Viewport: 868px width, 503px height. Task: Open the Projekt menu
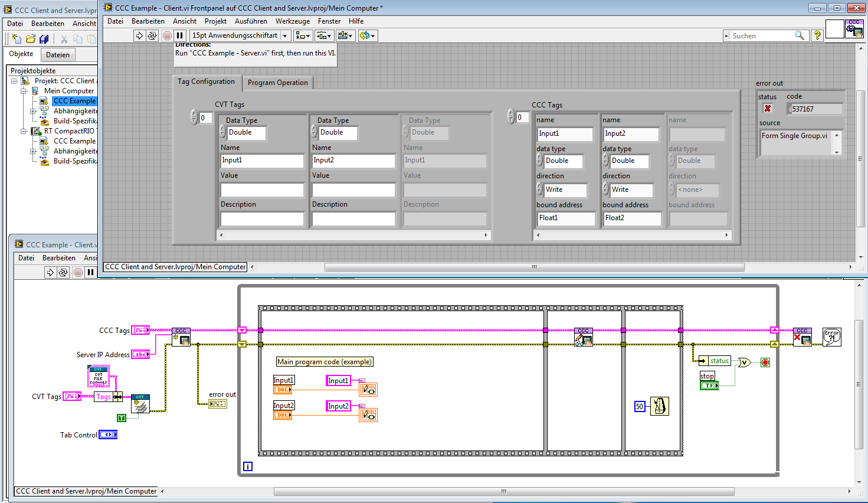(x=215, y=21)
